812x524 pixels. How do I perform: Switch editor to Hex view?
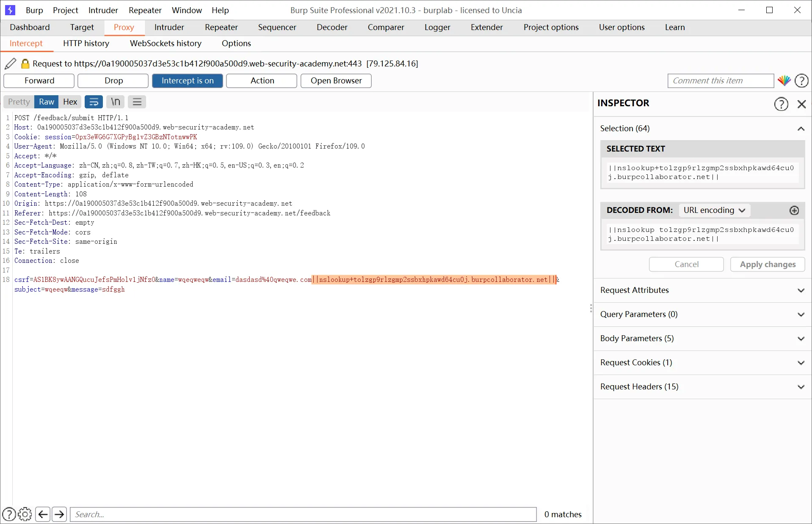[x=70, y=102]
